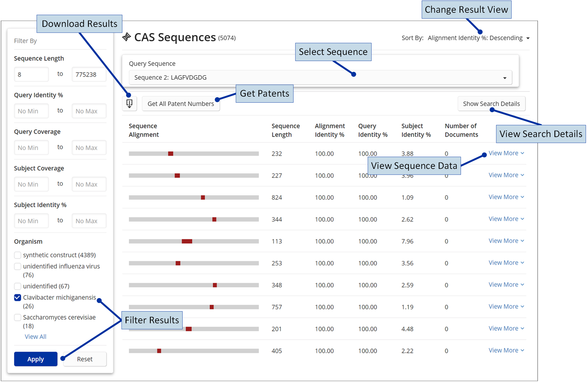Click Sequence Length maximum field showing 775238
The image size is (588, 382).
[x=89, y=75]
